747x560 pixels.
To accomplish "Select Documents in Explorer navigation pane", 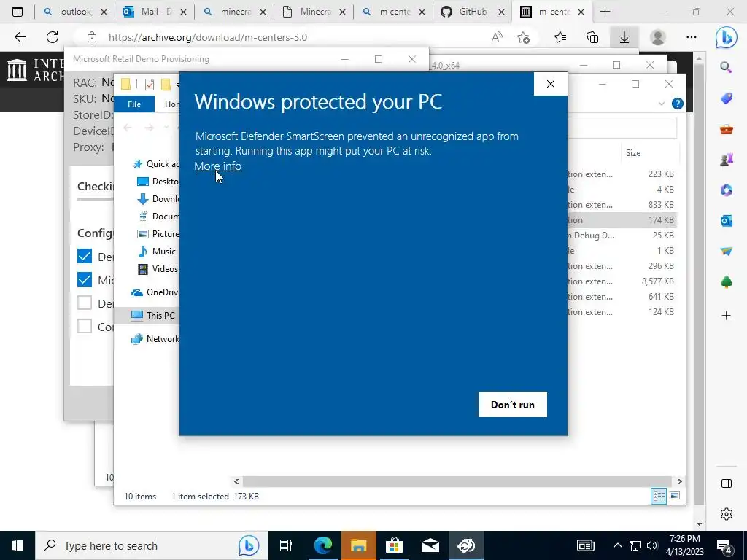I will coord(158,216).
